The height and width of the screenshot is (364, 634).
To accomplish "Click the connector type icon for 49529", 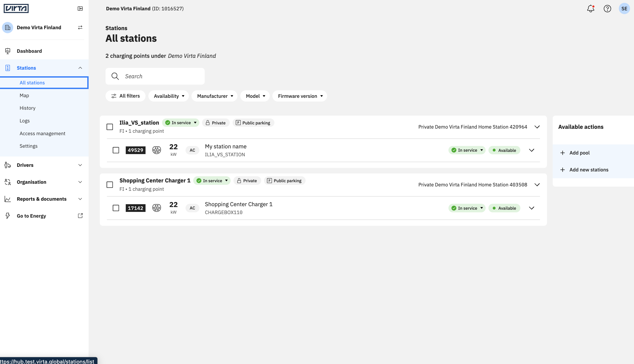I will coord(157,150).
